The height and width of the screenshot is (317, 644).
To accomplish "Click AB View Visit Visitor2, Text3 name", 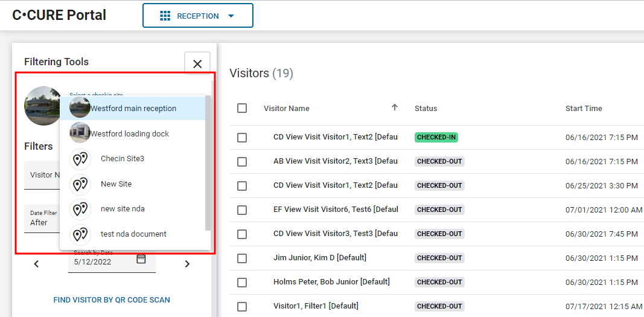I will click(x=336, y=161).
